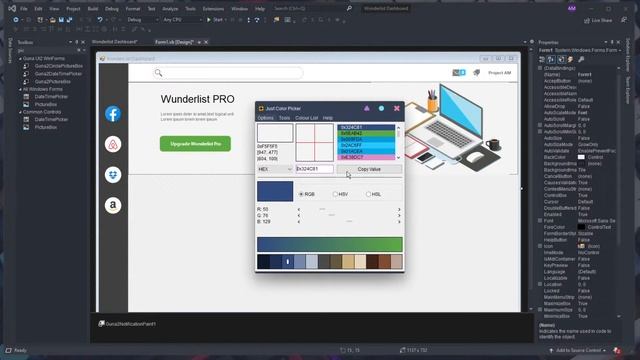640x360 pixels.
Task: Select the pink 0xE38DC7 entry in the colour list
Action: (366, 157)
